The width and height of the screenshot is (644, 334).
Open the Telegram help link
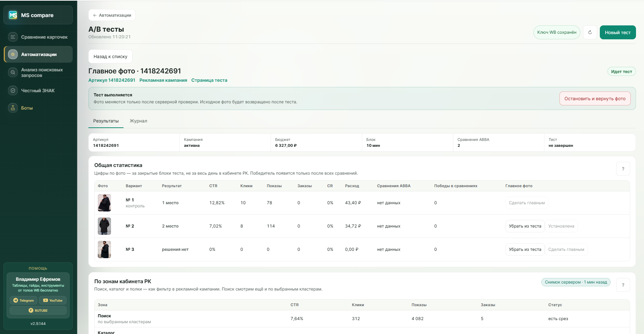tap(24, 300)
